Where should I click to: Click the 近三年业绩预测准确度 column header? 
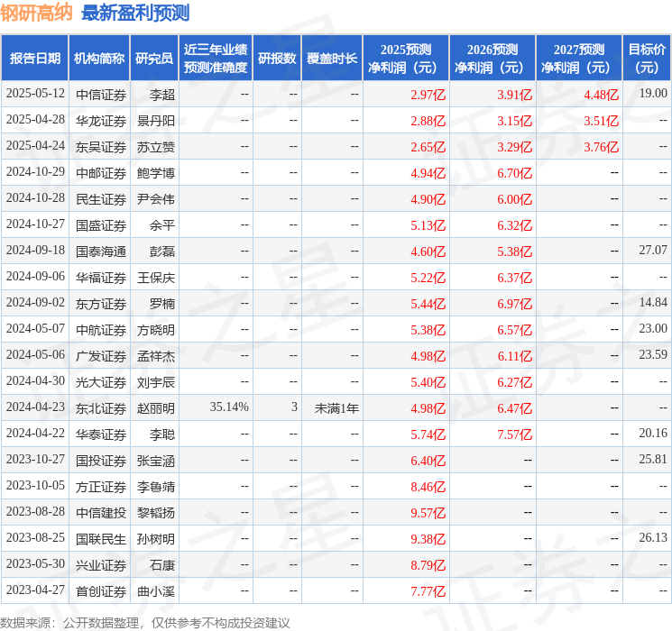(216, 59)
